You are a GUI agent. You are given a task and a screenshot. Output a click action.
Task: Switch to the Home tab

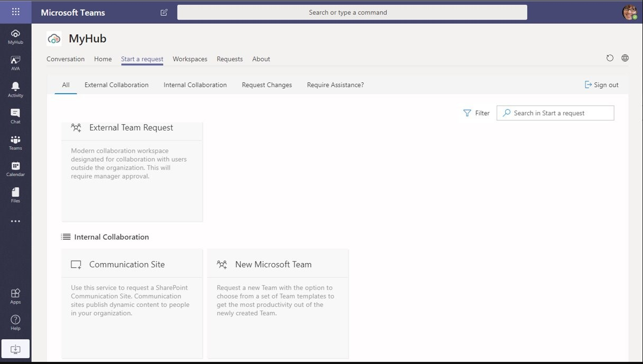click(103, 59)
